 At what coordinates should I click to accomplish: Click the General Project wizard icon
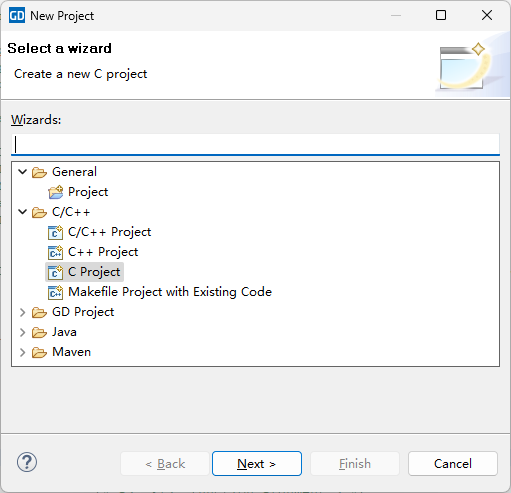[55, 192]
